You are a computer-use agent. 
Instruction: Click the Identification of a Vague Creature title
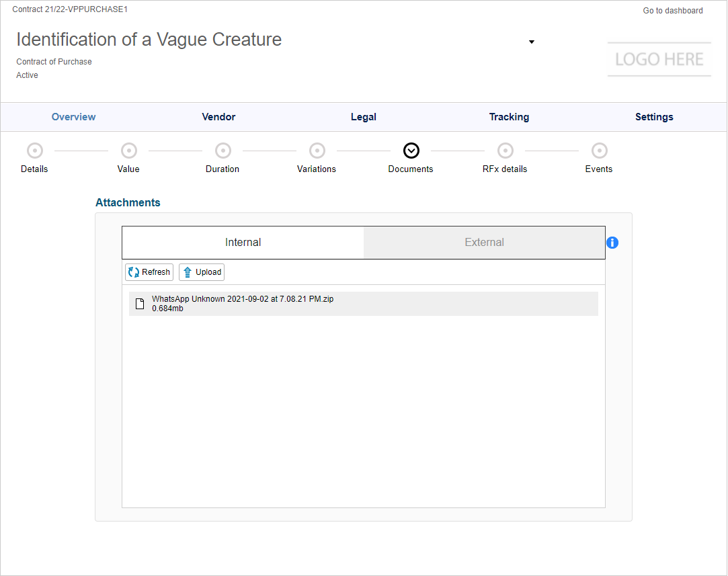coord(149,40)
